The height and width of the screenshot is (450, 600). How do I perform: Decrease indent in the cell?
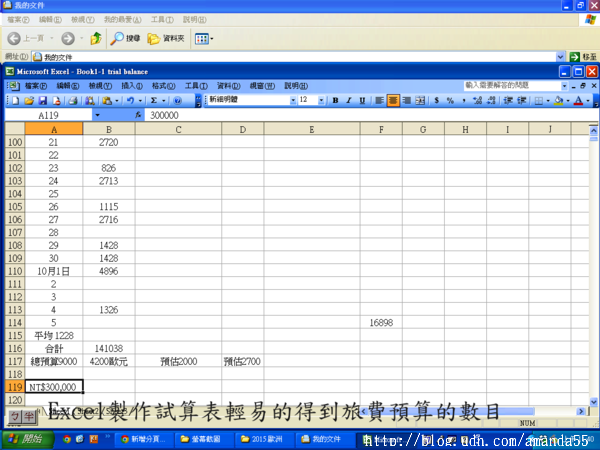(x=508, y=101)
